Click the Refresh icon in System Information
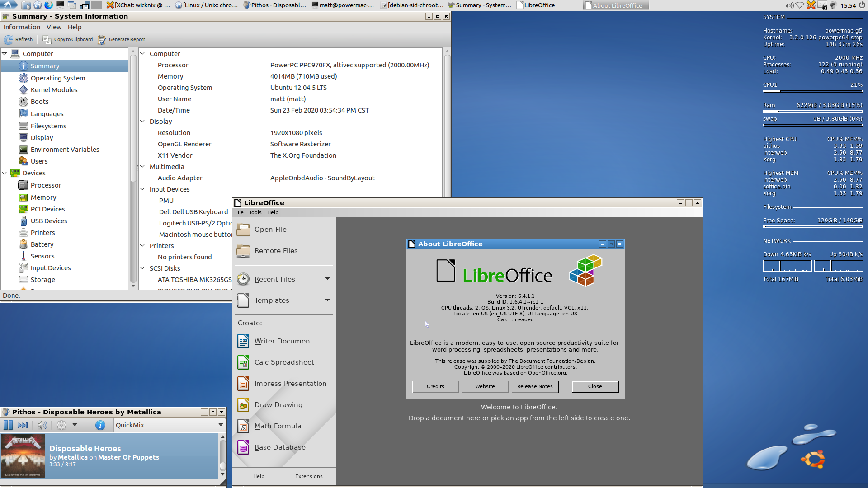This screenshot has width=868, height=488. click(x=8, y=40)
